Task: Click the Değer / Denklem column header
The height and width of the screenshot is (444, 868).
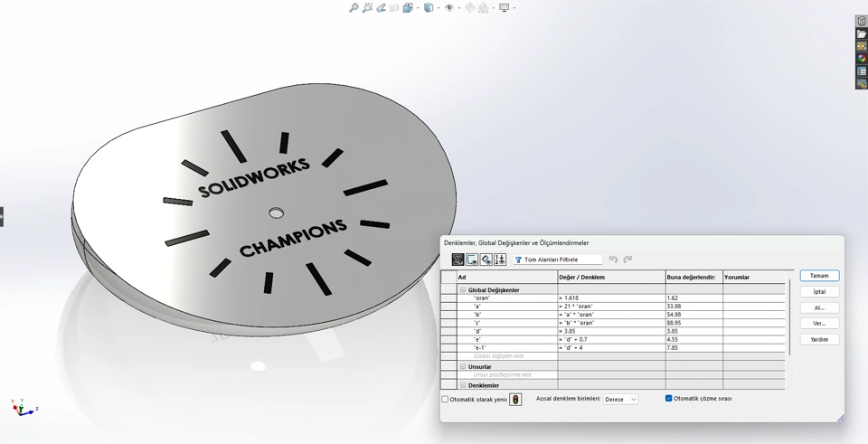Action: pos(612,278)
